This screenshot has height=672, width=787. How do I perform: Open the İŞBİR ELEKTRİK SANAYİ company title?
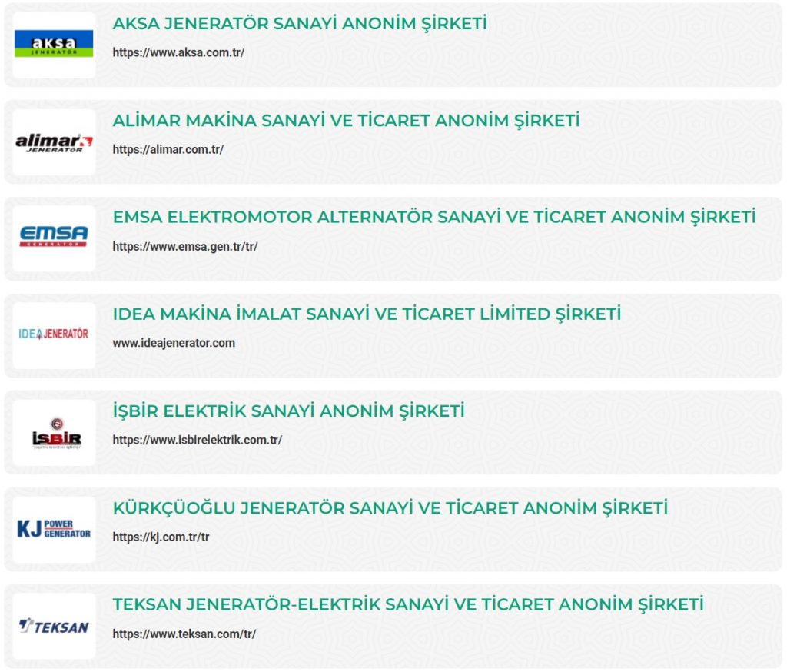289,411
